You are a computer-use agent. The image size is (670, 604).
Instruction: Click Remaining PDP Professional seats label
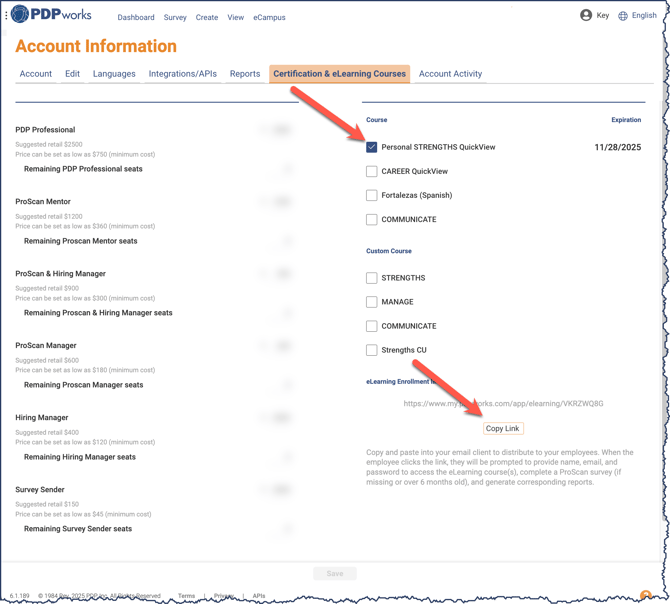[83, 169]
